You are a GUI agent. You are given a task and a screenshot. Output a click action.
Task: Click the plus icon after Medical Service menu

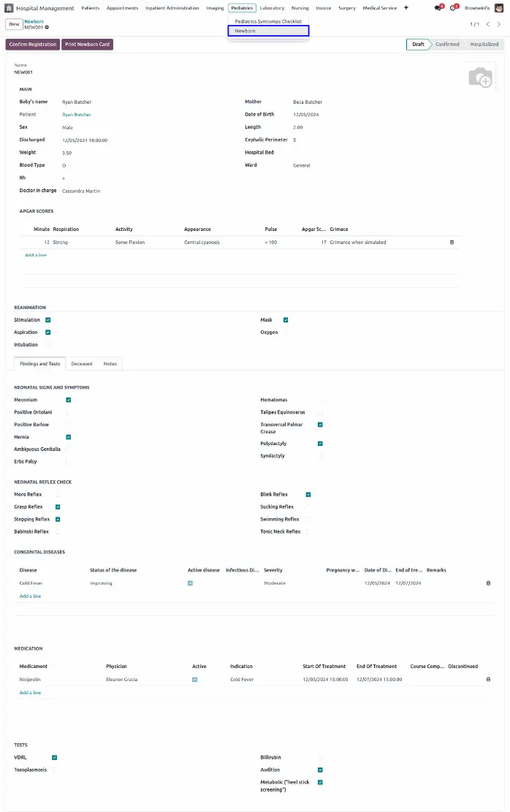(406, 8)
